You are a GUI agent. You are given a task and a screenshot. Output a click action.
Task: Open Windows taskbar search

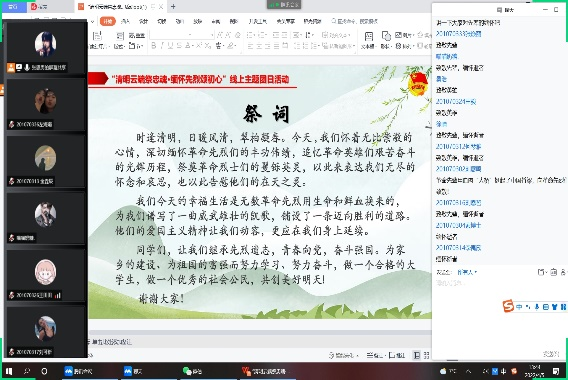(x=27, y=371)
